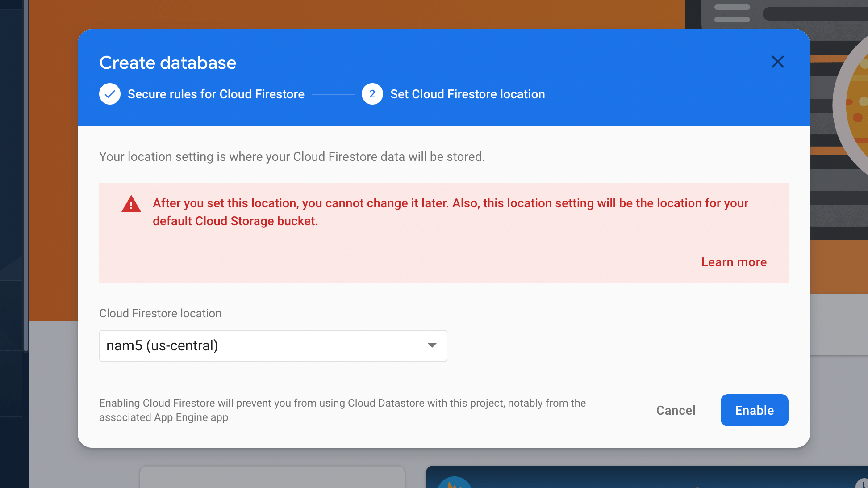Viewport: 868px width, 488px height.
Task: Click the Create database dialog title
Action: click(x=167, y=63)
